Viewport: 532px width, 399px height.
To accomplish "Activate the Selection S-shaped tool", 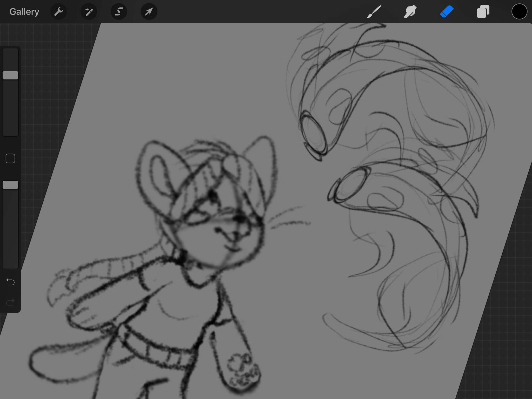I will tap(119, 12).
